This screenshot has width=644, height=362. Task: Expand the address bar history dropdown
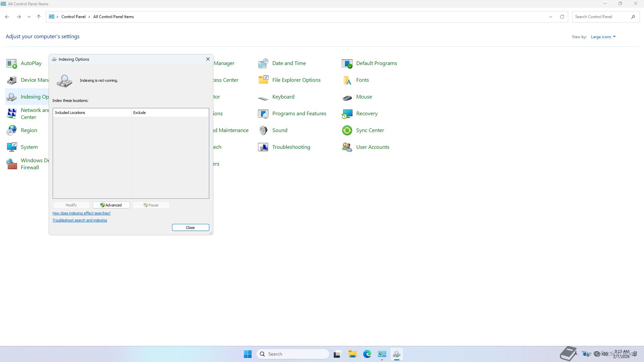pos(550,17)
